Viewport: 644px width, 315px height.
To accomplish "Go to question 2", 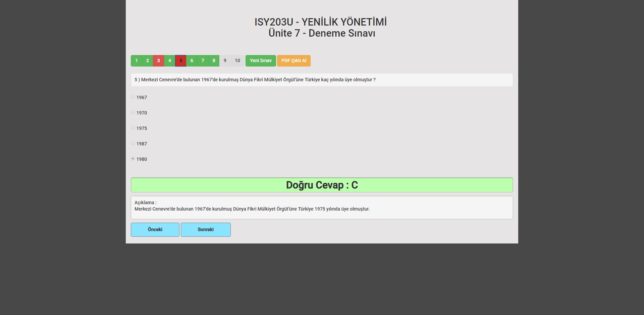I will point(147,61).
